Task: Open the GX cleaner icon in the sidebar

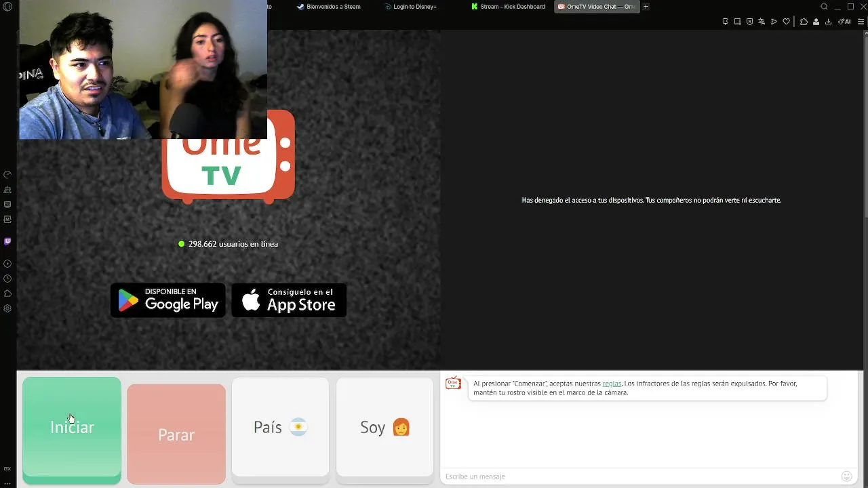Action: pyautogui.click(x=7, y=190)
